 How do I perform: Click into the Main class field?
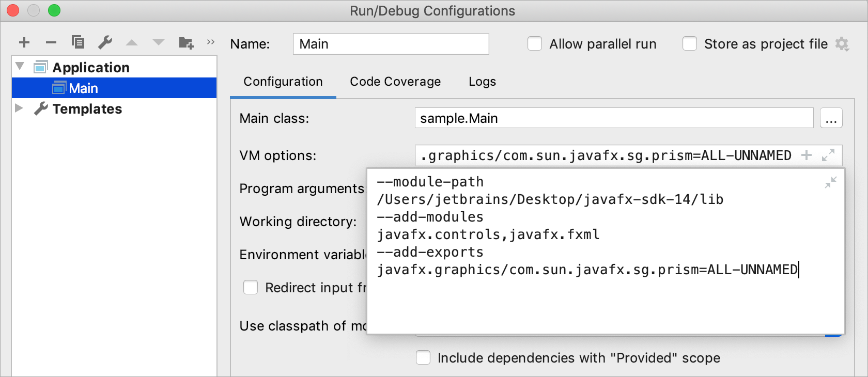(614, 118)
